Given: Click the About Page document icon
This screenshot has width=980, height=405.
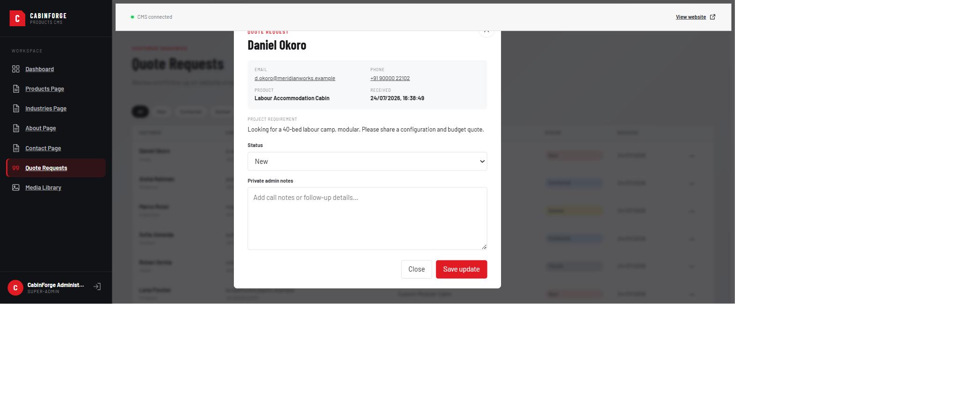Looking at the screenshot, I should [x=16, y=128].
